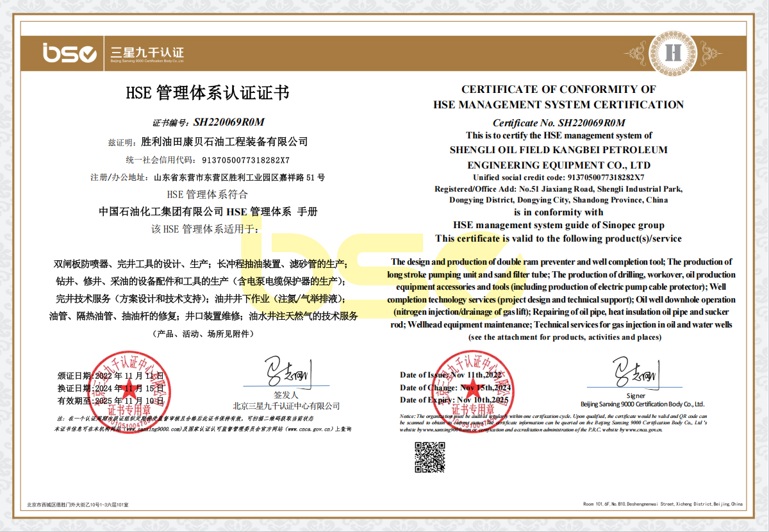Select the heading "CERTIFICATE OF CONFORMITY OF"
This screenshot has height=532, width=769.
pyautogui.click(x=559, y=89)
